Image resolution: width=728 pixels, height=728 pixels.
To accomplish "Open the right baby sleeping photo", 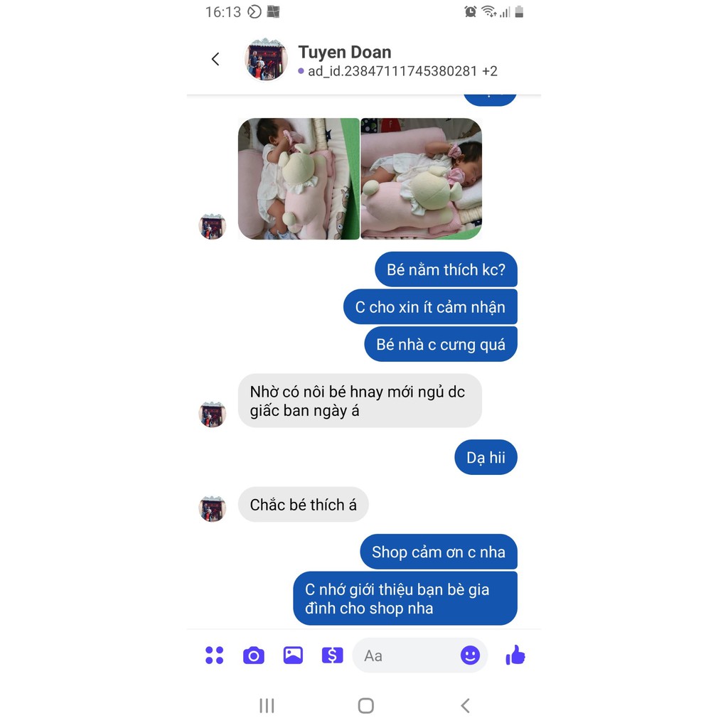I will (x=421, y=178).
